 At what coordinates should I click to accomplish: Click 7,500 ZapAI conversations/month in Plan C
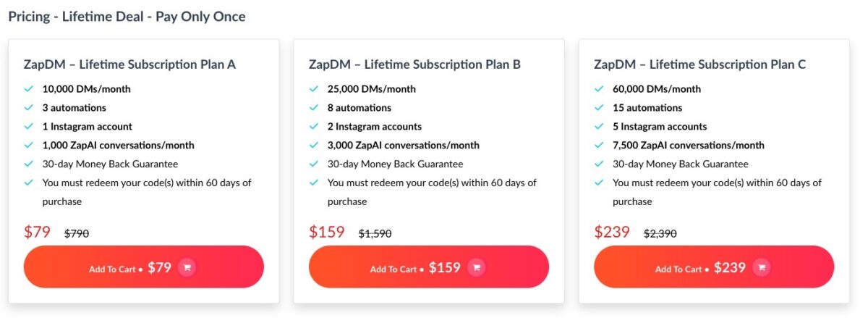click(x=688, y=146)
